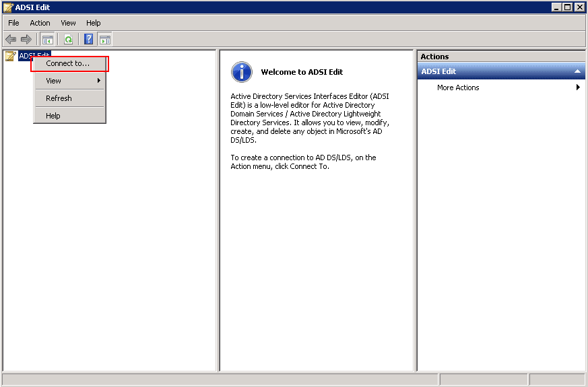Click More Actions in Actions pane
588x387 pixels.
[458, 87]
